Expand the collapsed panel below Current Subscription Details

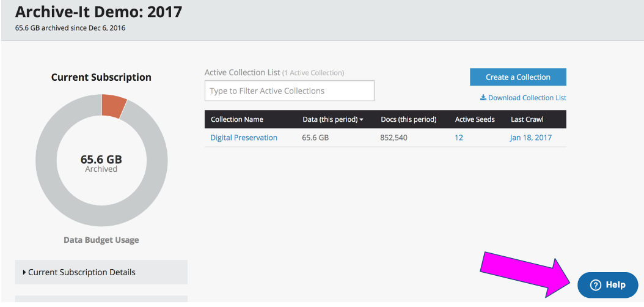point(101,299)
